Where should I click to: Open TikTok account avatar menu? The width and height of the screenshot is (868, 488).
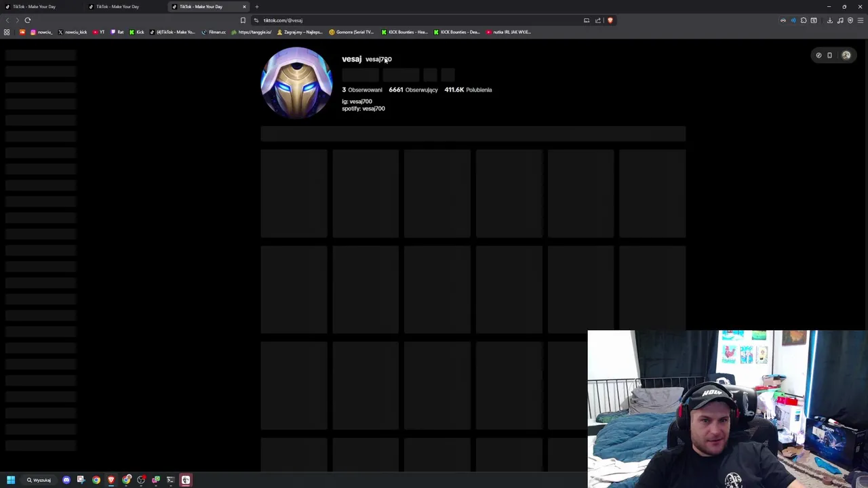[x=846, y=56]
